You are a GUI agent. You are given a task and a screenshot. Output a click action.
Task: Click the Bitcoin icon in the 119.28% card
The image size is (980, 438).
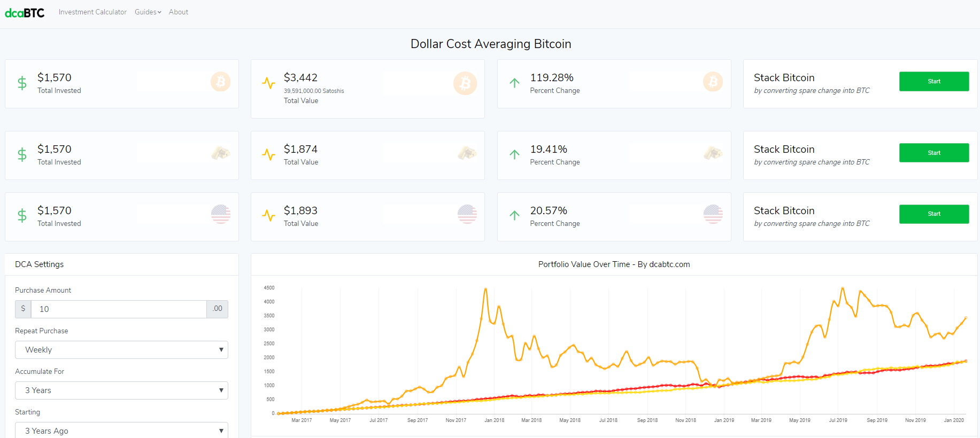[713, 82]
